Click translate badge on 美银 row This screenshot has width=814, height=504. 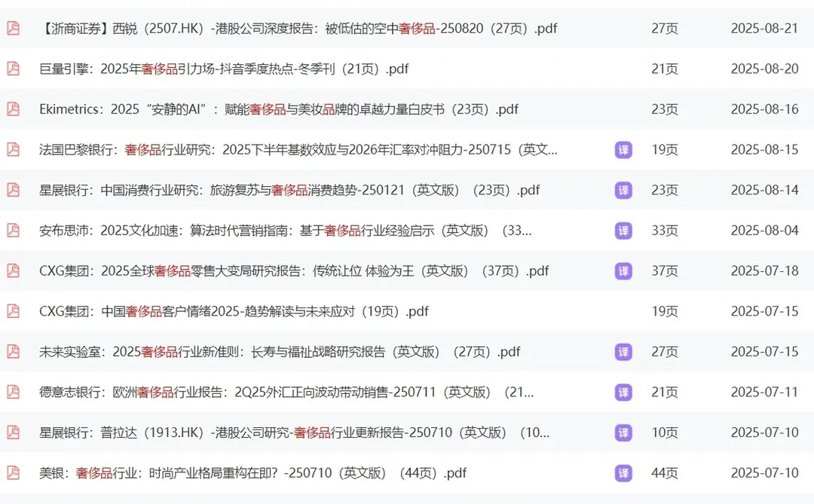click(623, 473)
